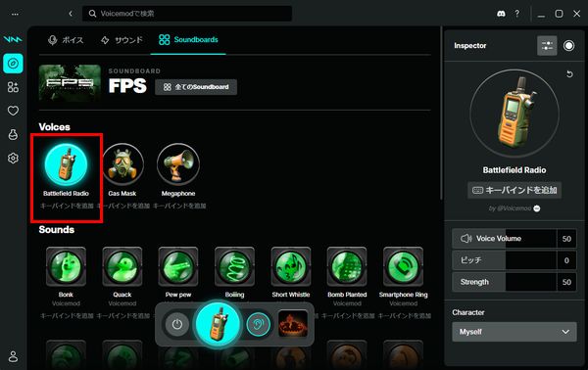Switch to the ボイス tab
The image size is (588, 370).
(66, 40)
